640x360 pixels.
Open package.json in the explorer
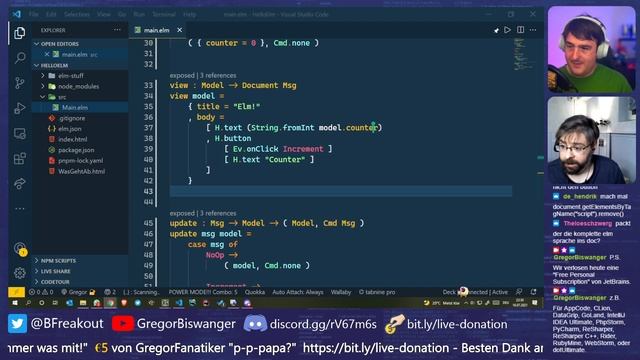pos(76,150)
